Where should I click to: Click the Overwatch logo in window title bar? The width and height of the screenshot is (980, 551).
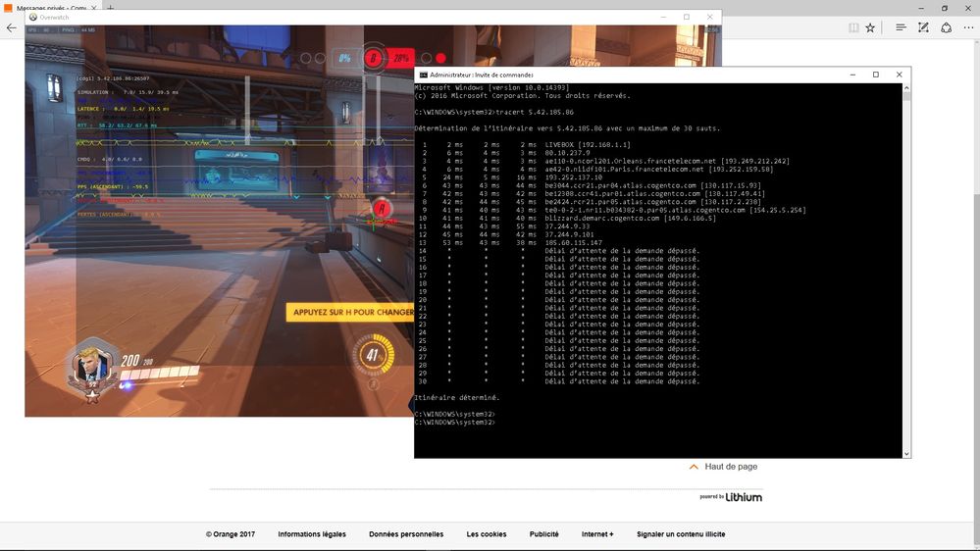pyautogui.click(x=33, y=17)
